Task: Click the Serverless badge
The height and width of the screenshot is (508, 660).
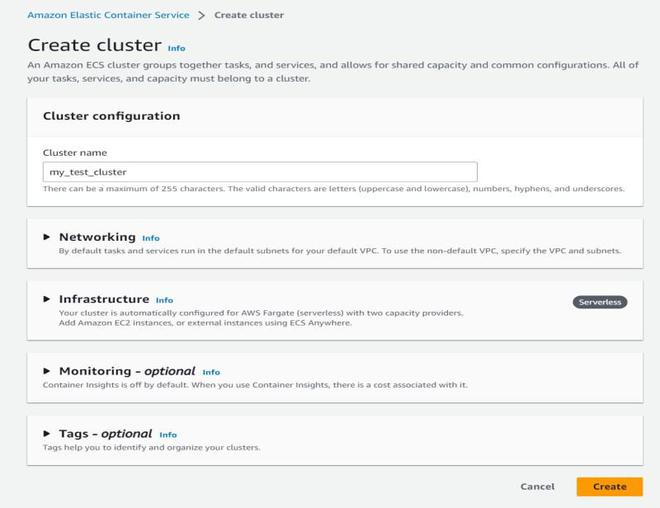Action: coord(600,301)
